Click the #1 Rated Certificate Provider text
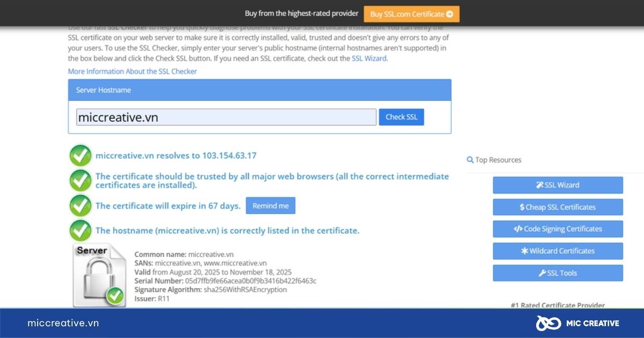 tap(558, 305)
